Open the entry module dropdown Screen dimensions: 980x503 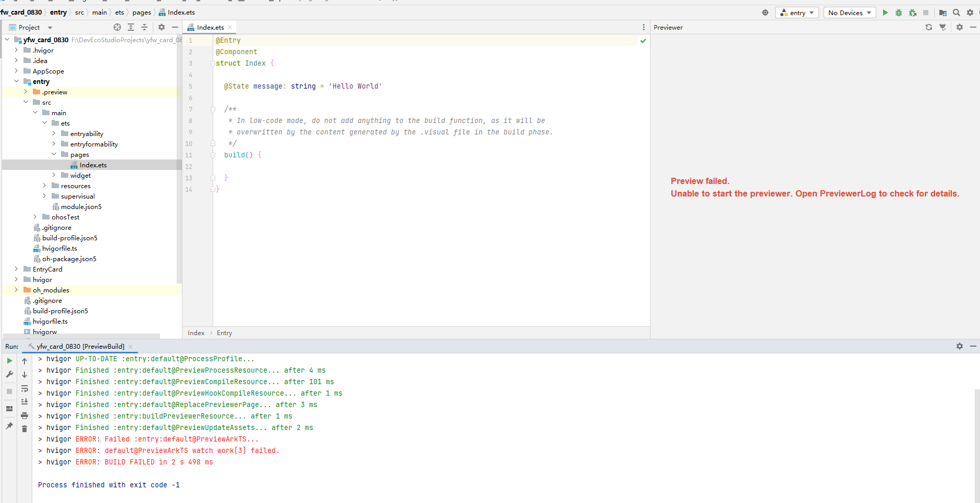797,13
